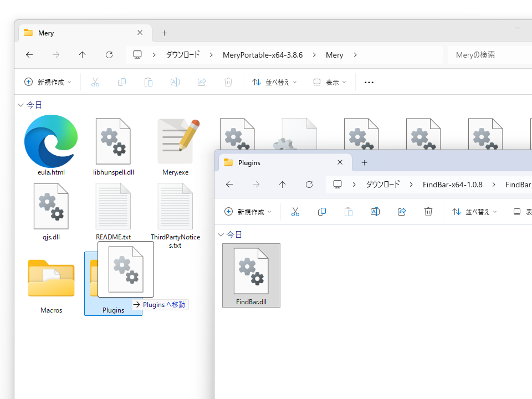Screen dimensions: 532x399
Task: Click Delete trash icon in Mery window toolbar
Action: (x=228, y=82)
